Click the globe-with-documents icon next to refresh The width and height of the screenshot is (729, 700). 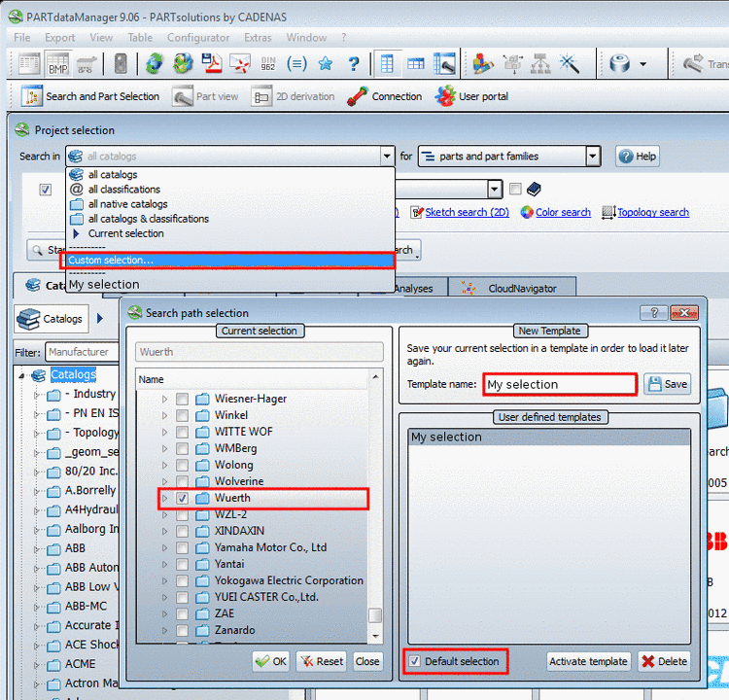pos(183,64)
